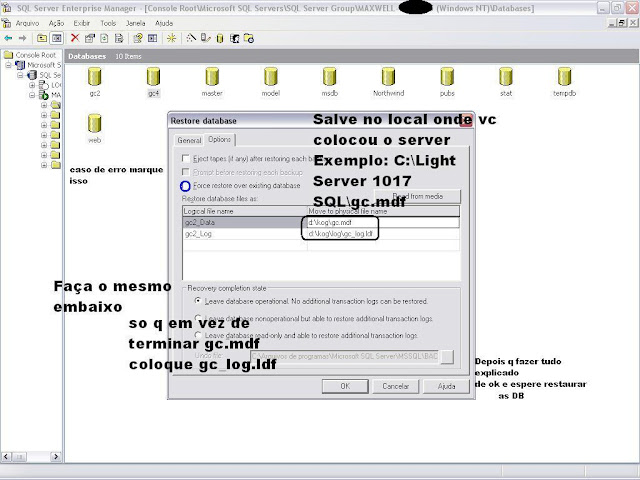Switch to the General tab
The image size is (640, 480).
189,140
